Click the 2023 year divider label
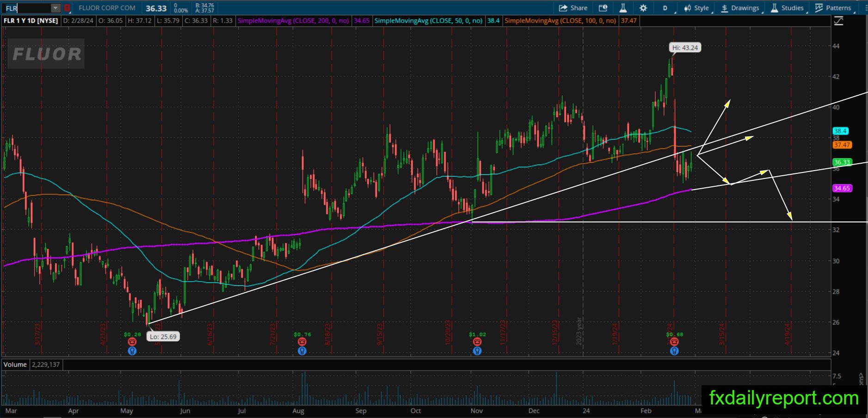 coord(579,331)
